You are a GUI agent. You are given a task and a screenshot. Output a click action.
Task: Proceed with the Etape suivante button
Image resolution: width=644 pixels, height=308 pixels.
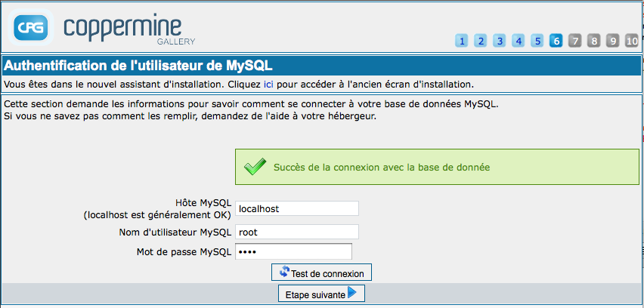click(x=321, y=294)
